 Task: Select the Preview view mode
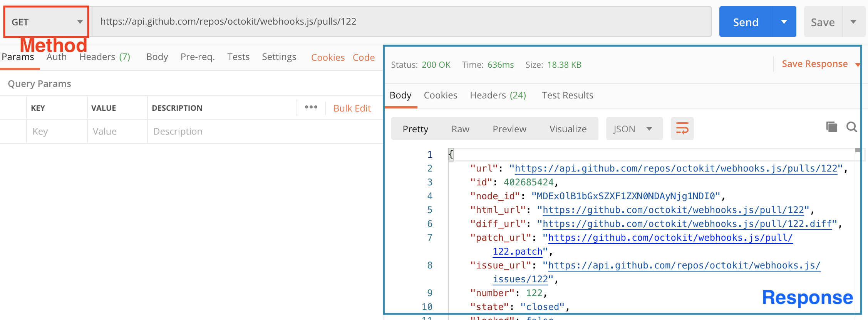(x=509, y=129)
